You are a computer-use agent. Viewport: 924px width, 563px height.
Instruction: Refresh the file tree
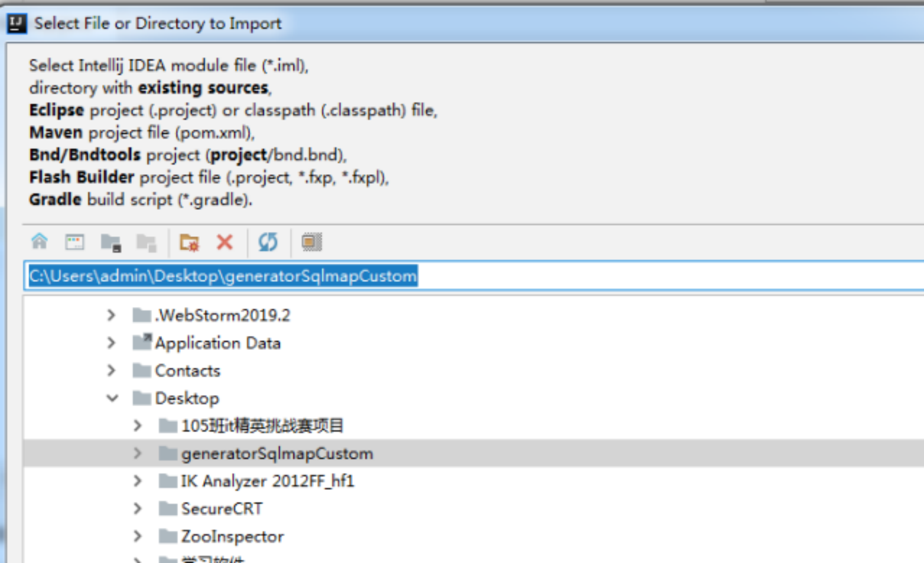coord(268,242)
